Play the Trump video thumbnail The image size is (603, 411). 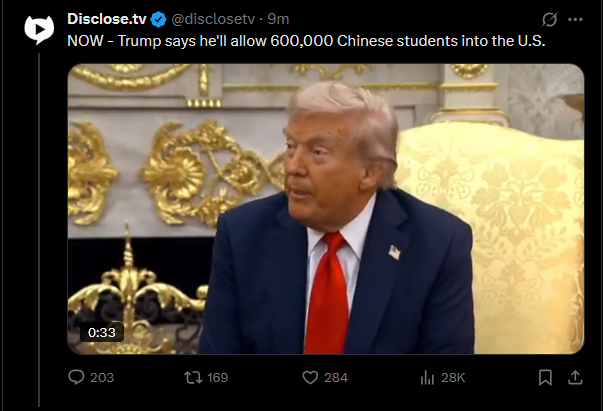pyautogui.click(x=326, y=209)
